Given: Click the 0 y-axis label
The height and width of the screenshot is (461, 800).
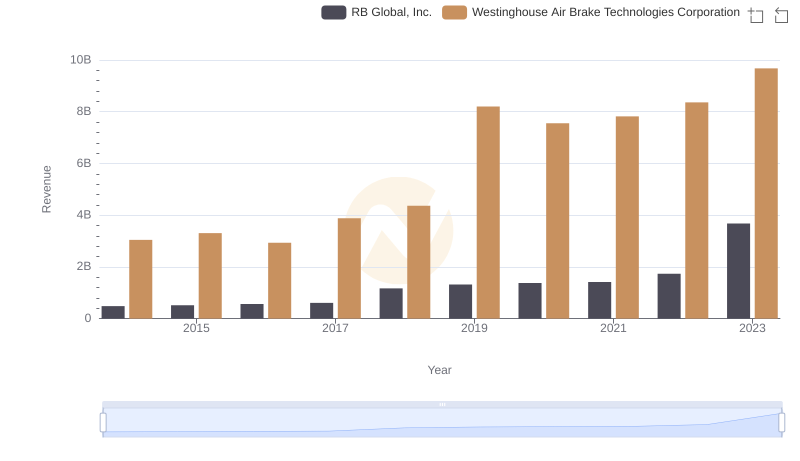Looking at the screenshot, I should tap(88, 318).
